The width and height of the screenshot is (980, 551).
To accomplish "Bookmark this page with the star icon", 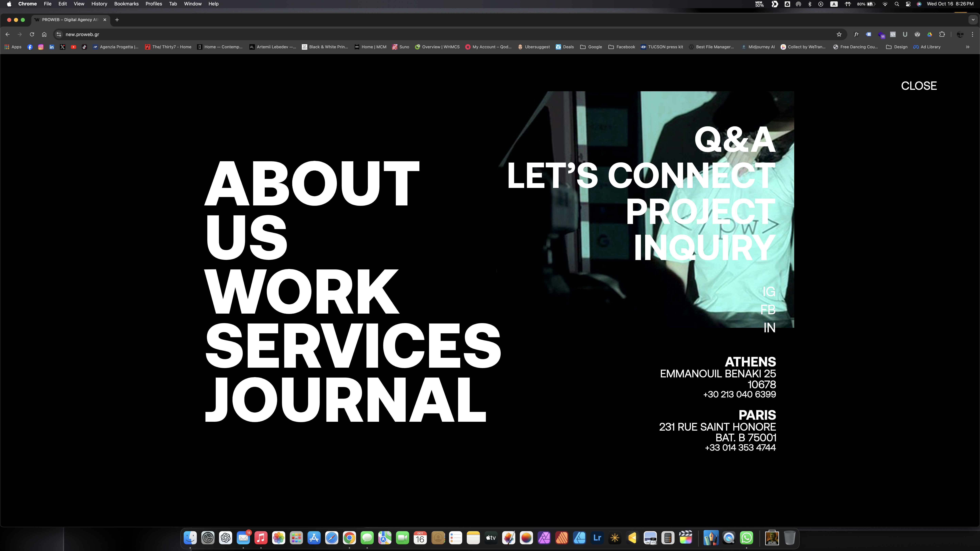I will pos(839,34).
